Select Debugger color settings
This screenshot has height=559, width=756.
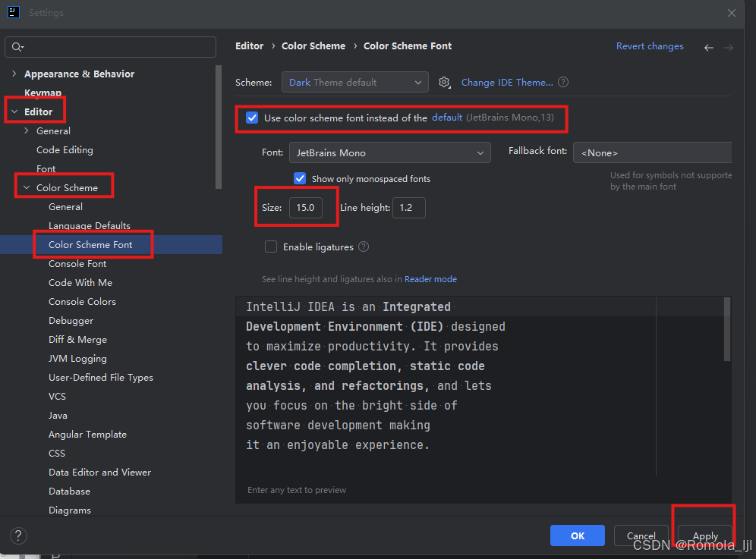tap(71, 321)
